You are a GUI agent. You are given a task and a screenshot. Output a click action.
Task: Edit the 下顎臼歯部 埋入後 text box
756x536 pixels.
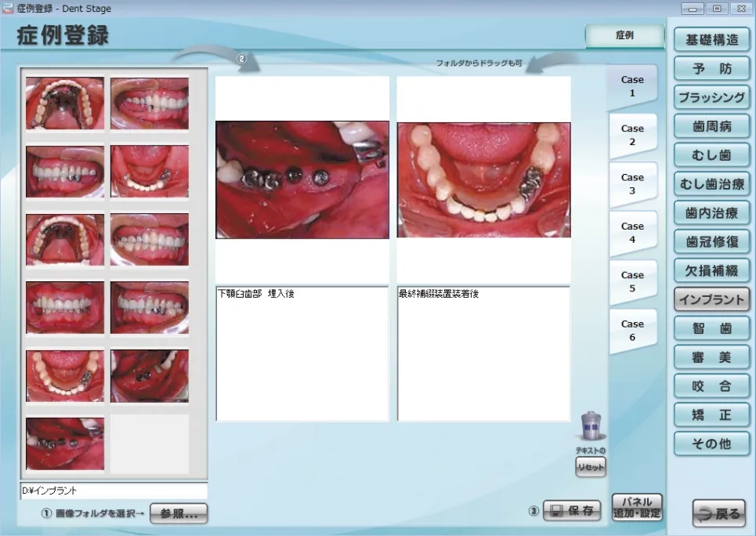302,353
